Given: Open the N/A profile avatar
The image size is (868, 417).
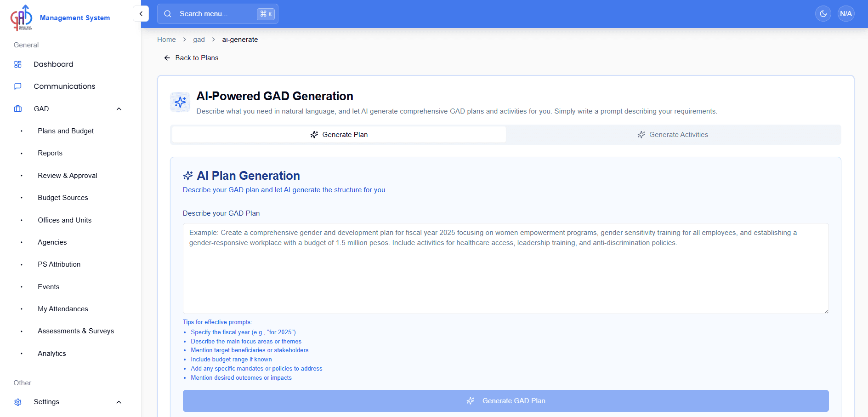Looking at the screenshot, I should 846,13.
